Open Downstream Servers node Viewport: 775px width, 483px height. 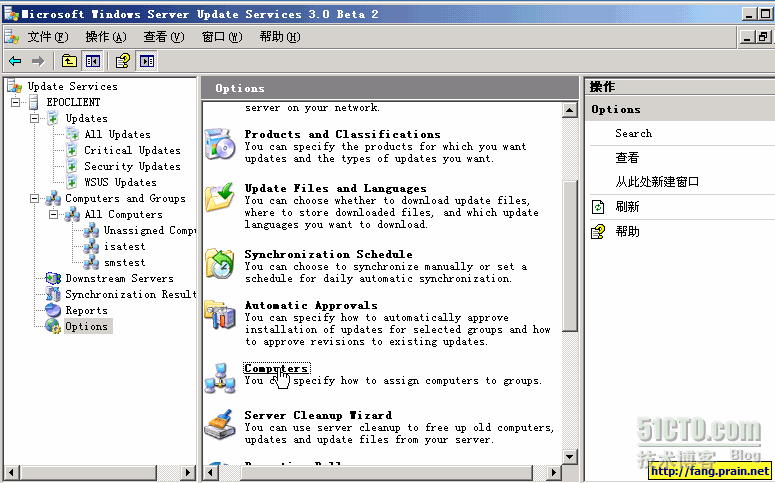tap(119, 278)
